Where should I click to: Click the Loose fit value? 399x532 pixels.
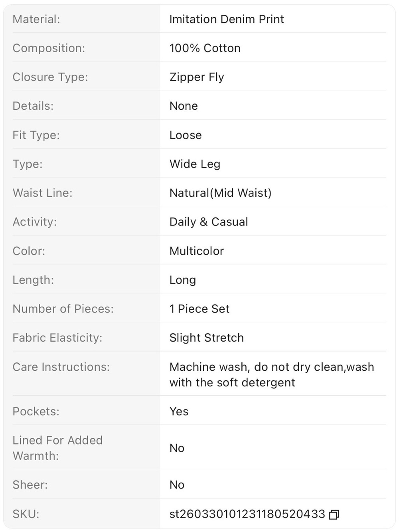pyautogui.click(x=186, y=135)
